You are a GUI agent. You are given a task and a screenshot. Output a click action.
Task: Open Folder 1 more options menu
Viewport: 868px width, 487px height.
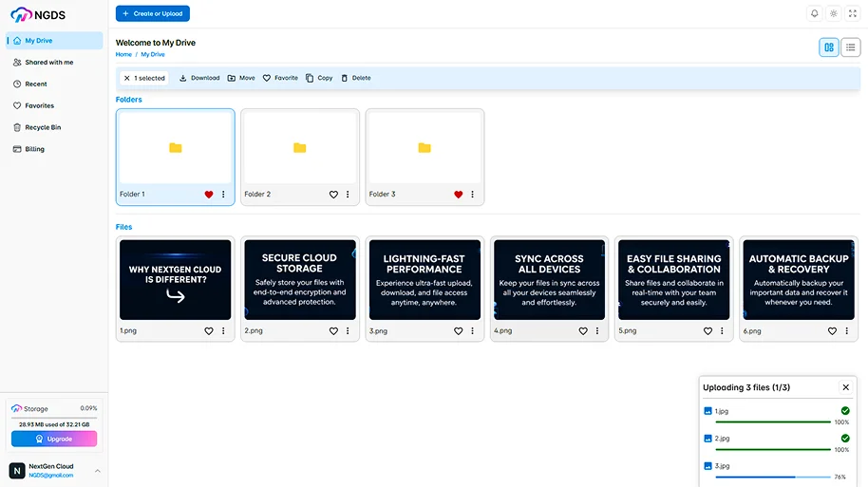223,195
